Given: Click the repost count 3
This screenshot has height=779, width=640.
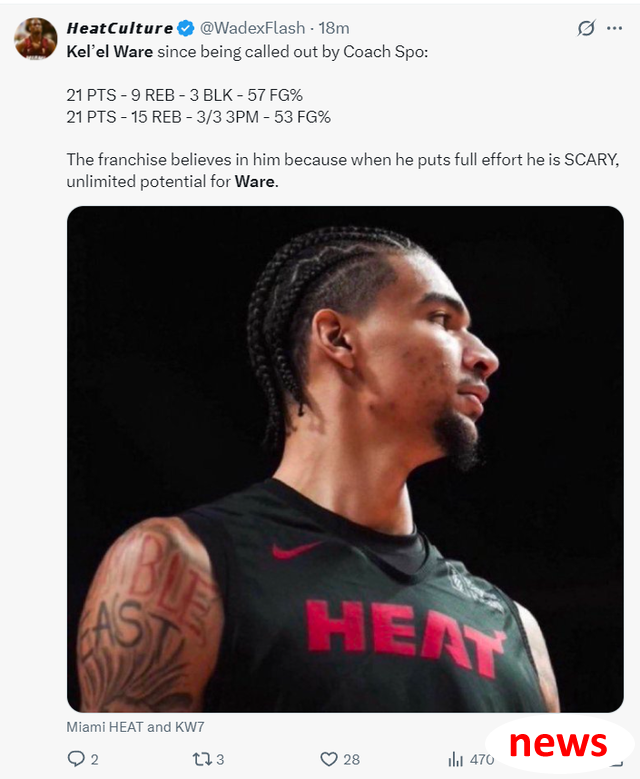Looking at the screenshot, I should click(x=220, y=759).
